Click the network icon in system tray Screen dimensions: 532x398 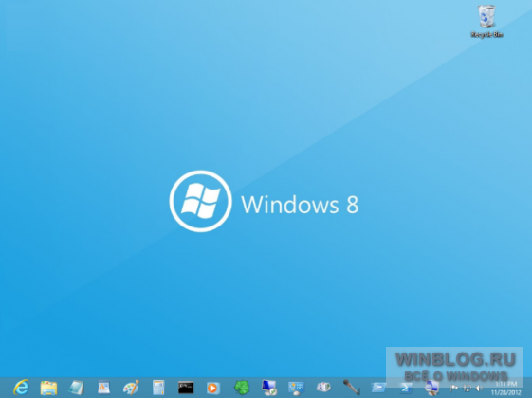(x=468, y=388)
